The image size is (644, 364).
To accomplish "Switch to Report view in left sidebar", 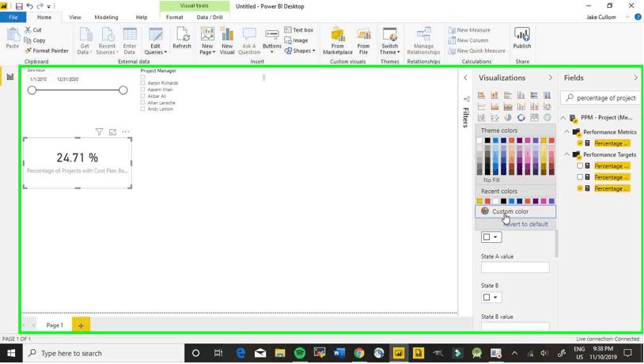I will click(9, 77).
